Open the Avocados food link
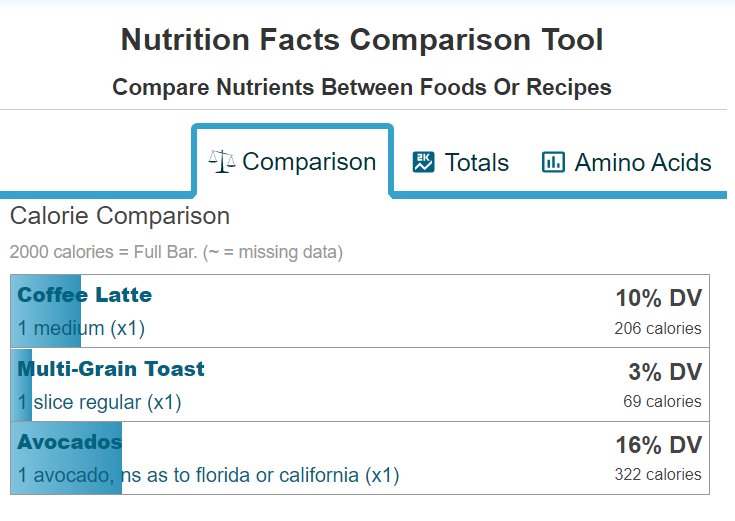The height and width of the screenshot is (521, 735). pos(70,442)
